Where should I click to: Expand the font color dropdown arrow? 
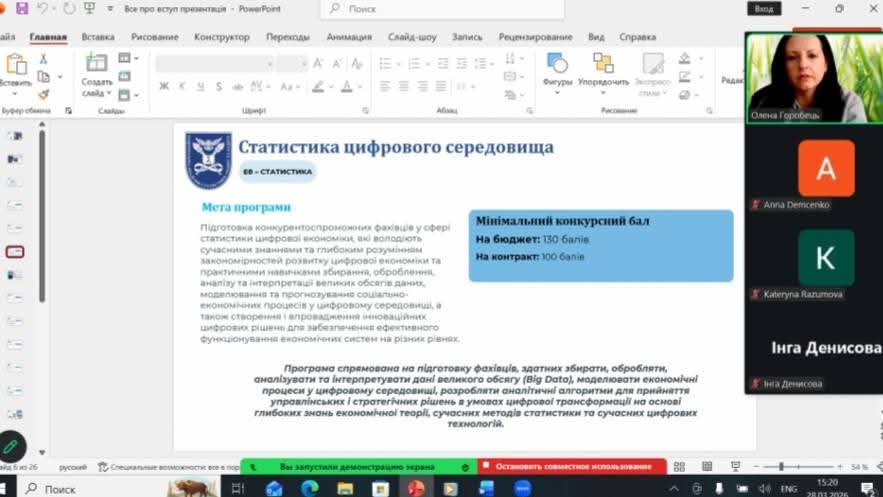pyautogui.click(x=358, y=87)
